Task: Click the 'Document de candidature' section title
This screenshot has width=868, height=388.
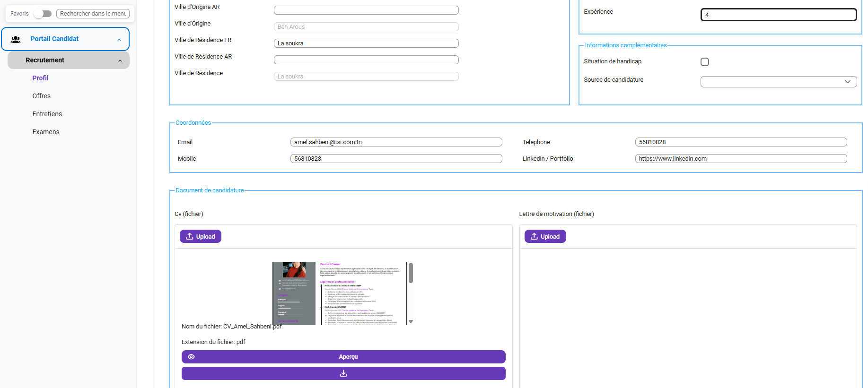Action: point(210,190)
